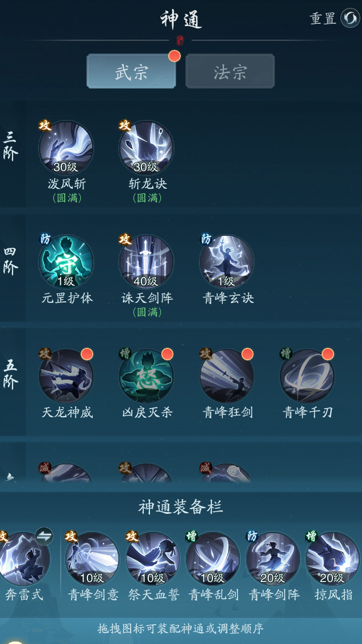Open the 凶戾灭杀 skill icon
This screenshot has width=362, height=644.
coord(146,376)
